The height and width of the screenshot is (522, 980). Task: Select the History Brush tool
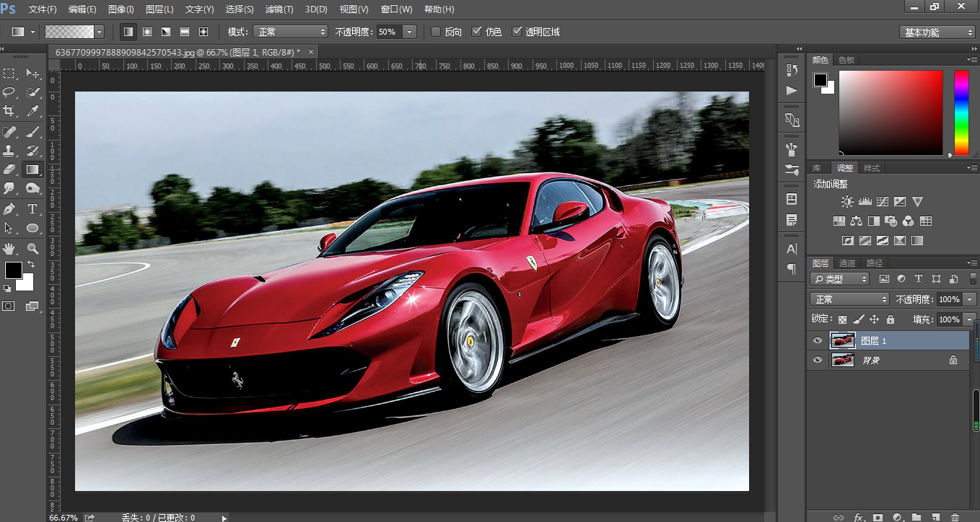coord(32,151)
